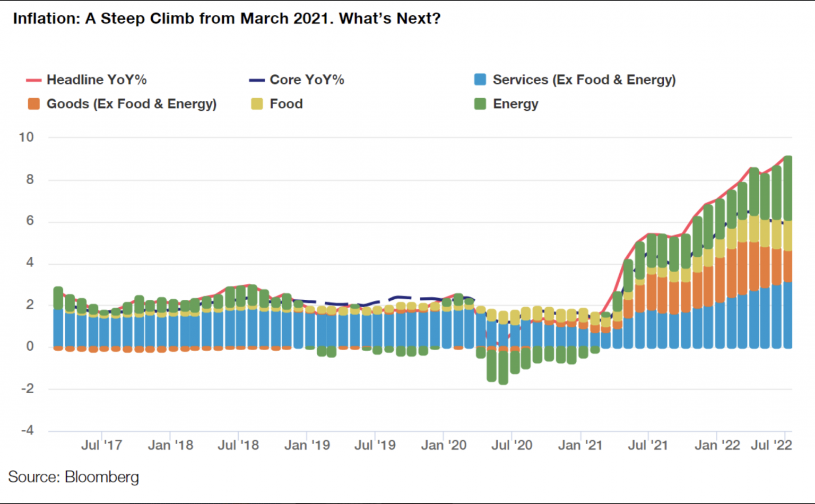Select the Energy legend text
Image resolution: width=815 pixels, height=504 pixels.
pos(515,104)
